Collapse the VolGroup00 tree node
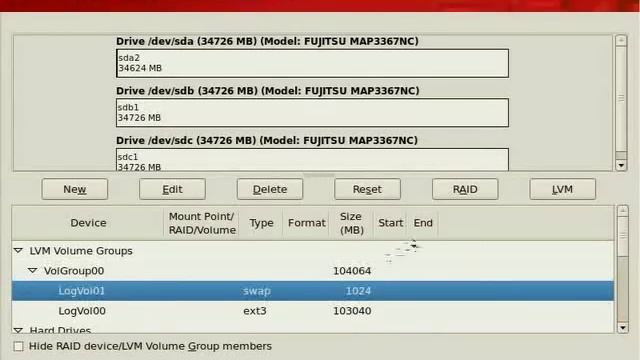 (33, 271)
